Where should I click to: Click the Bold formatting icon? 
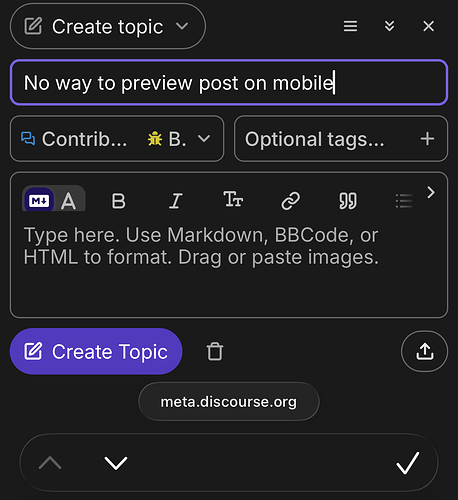[x=118, y=201]
